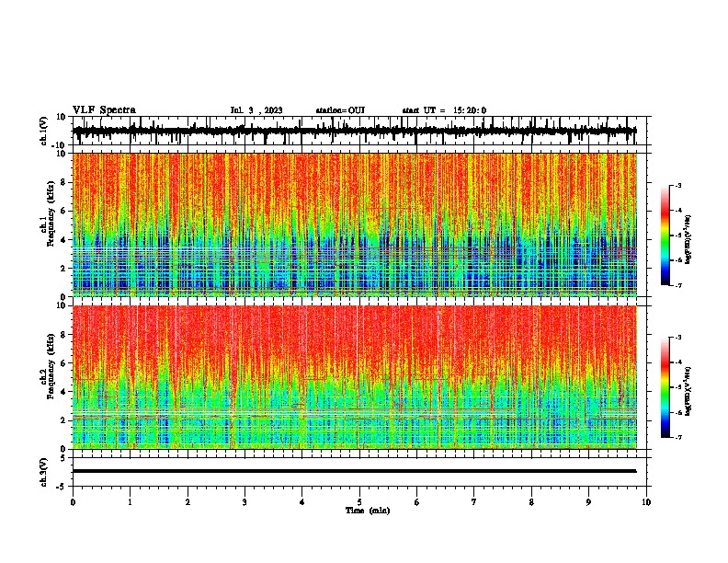Click inside the ch.1 spectrogram panel
Screen dimensions: 728x563
click(355, 224)
